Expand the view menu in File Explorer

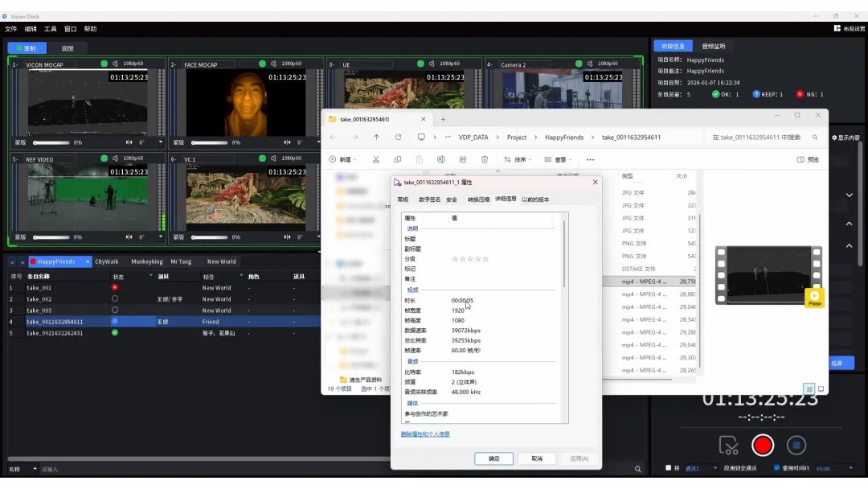click(x=558, y=159)
